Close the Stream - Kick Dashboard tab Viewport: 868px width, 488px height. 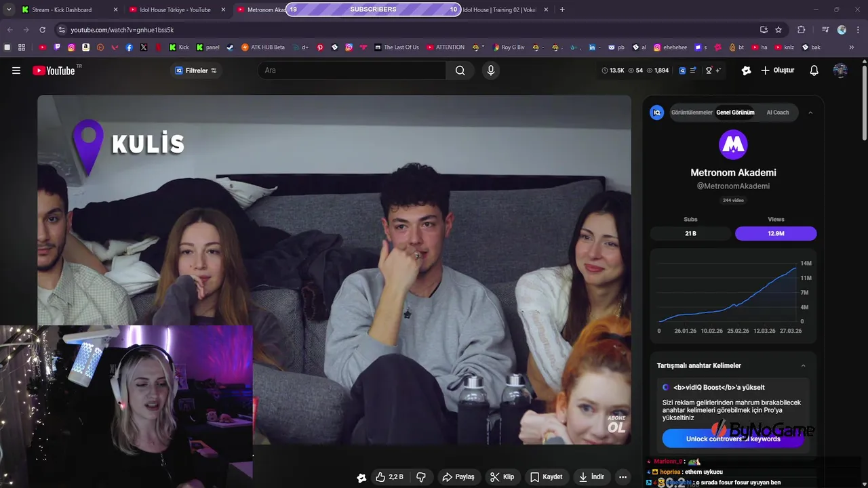115,9
